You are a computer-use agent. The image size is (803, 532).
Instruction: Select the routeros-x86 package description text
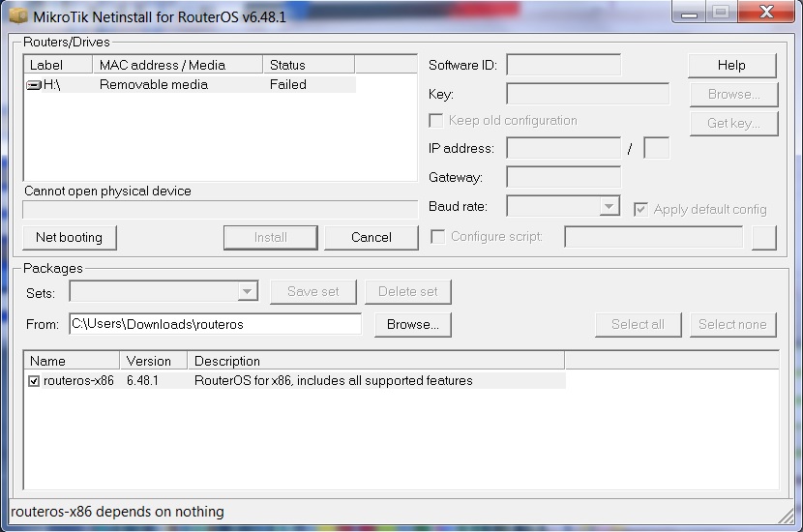[x=334, y=380]
